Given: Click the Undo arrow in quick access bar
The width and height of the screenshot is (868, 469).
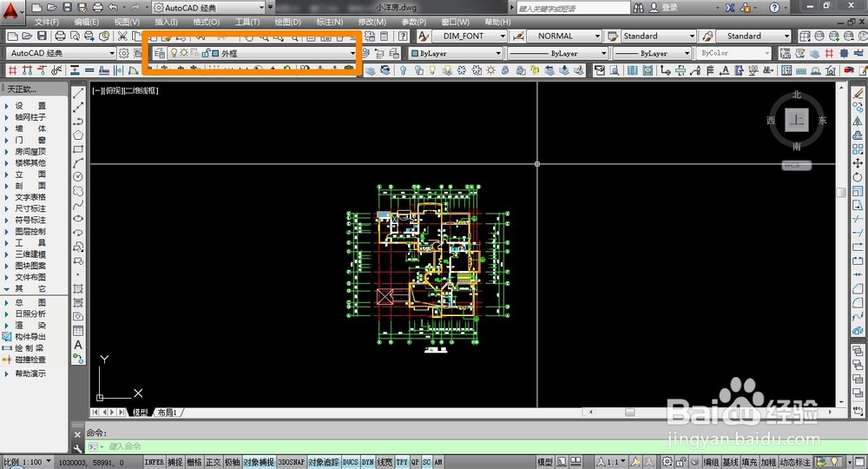Looking at the screenshot, I should pos(113,8).
